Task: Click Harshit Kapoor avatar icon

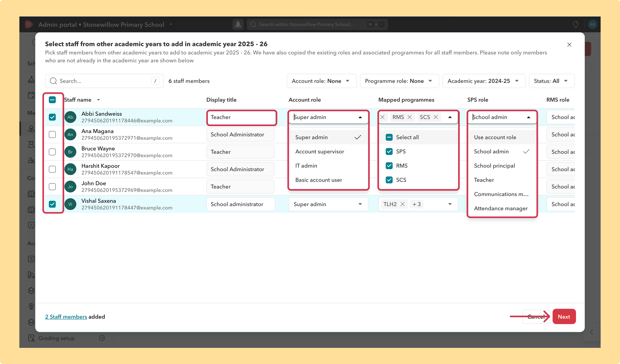Action: pyautogui.click(x=70, y=169)
